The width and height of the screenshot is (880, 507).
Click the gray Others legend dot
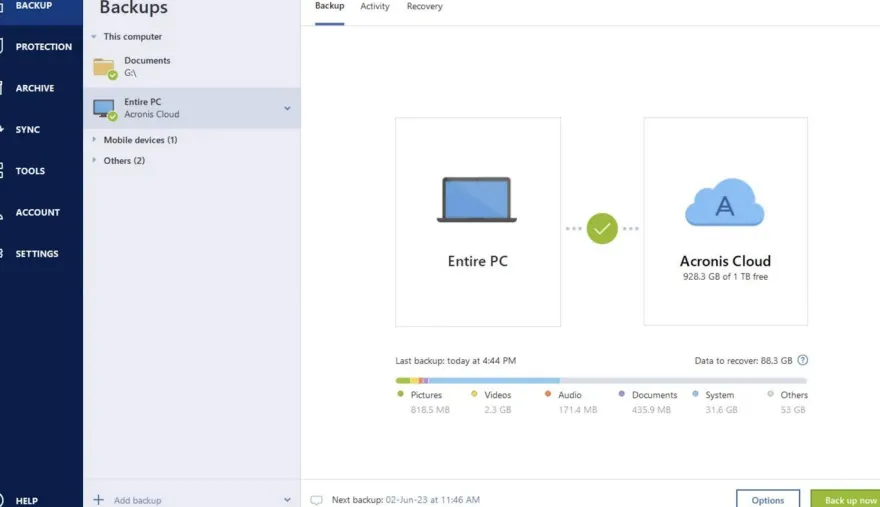[x=770, y=394]
